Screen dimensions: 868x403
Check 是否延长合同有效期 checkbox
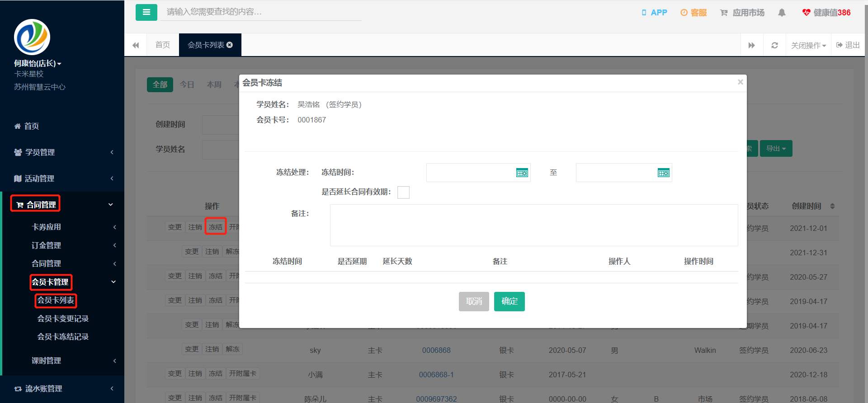[403, 192]
